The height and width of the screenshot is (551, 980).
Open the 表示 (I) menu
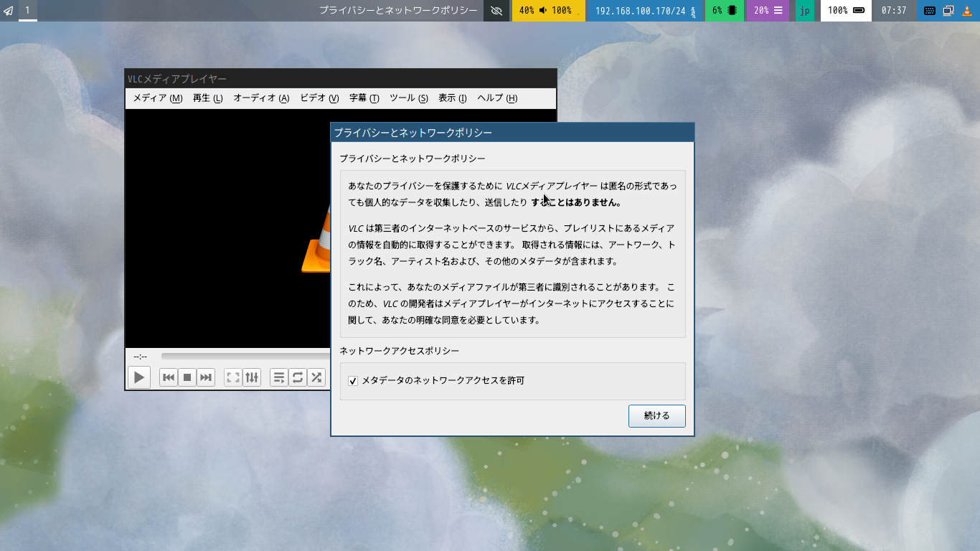click(x=453, y=98)
